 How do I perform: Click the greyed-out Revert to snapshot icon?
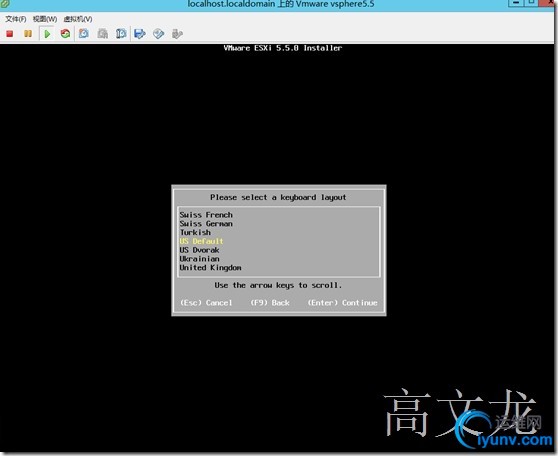coord(102,34)
